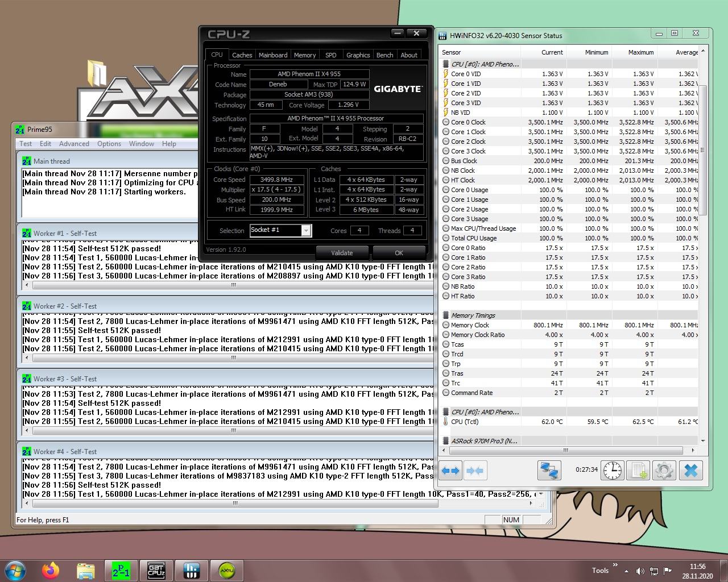Sort by the Current column header in HWiNFO

[544, 52]
